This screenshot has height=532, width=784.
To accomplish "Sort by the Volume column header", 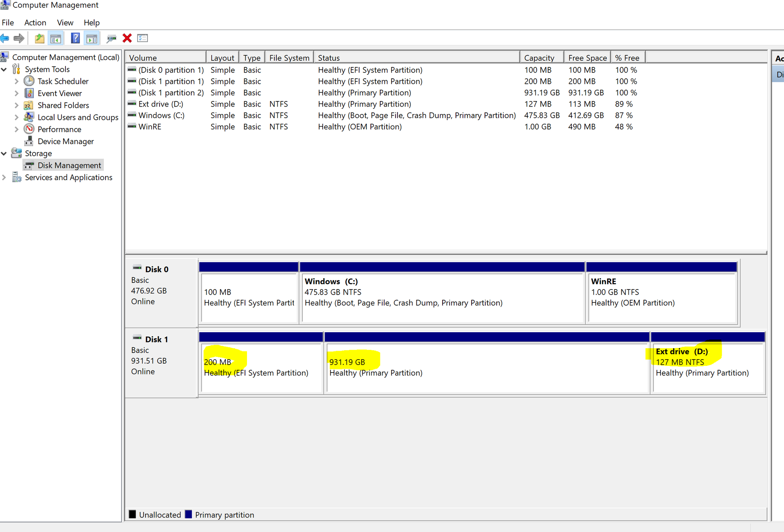I will [x=166, y=58].
